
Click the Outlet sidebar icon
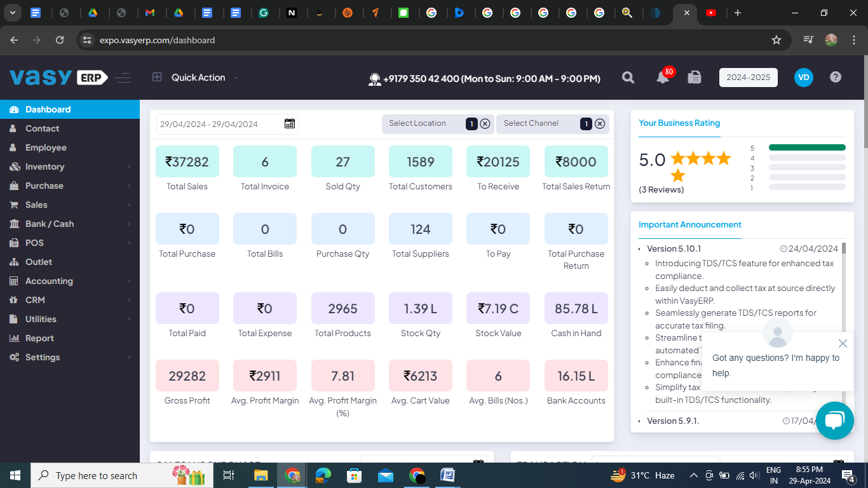(14, 262)
